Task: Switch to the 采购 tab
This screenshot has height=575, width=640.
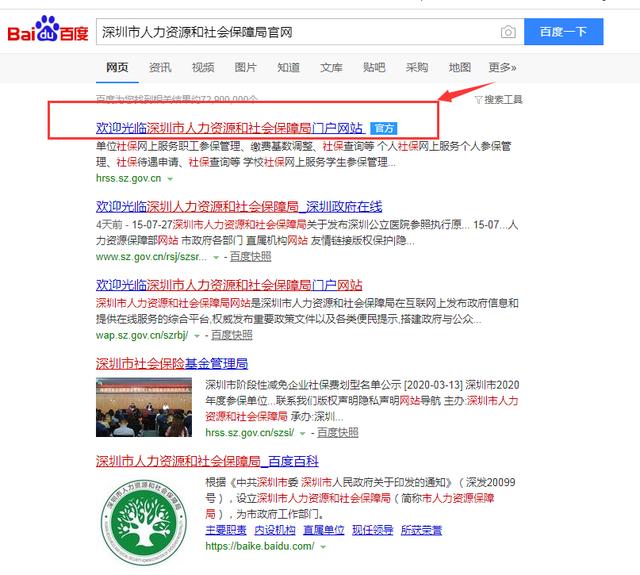Action: 417,67
